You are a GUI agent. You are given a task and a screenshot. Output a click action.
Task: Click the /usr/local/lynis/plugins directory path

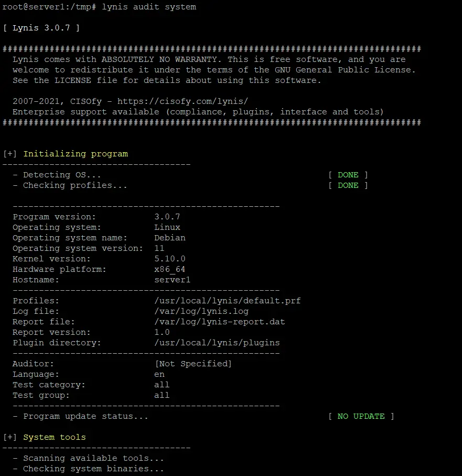(x=217, y=343)
